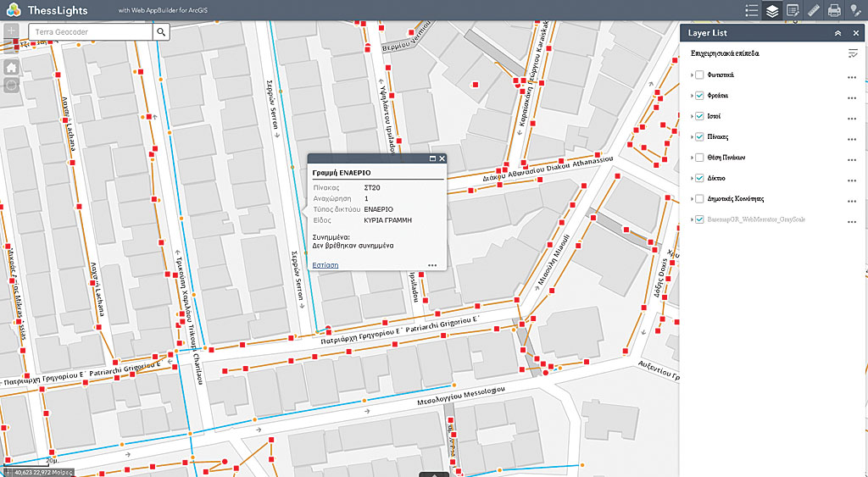Click the Εστίαση zoom-to link
The image size is (868, 477).
coord(325,264)
